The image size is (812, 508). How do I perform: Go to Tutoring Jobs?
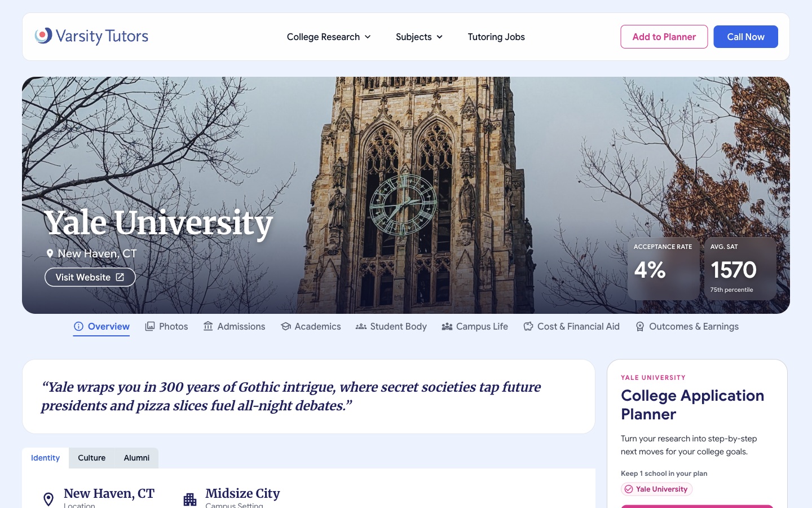pos(496,37)
